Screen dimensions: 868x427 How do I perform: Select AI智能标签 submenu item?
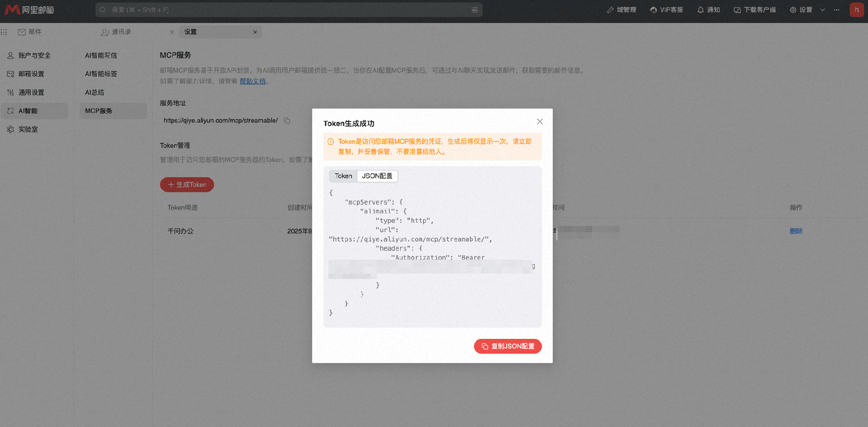point(113,74)
